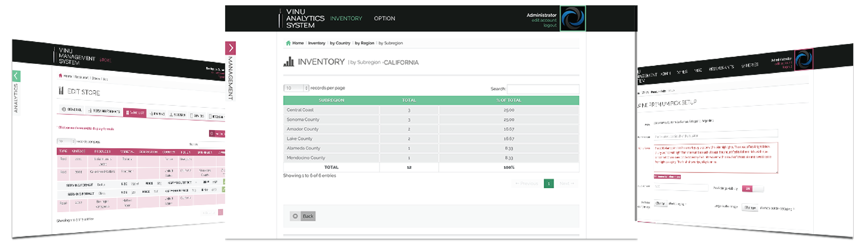Click the wine bottle logo icon

coord(280,19)
